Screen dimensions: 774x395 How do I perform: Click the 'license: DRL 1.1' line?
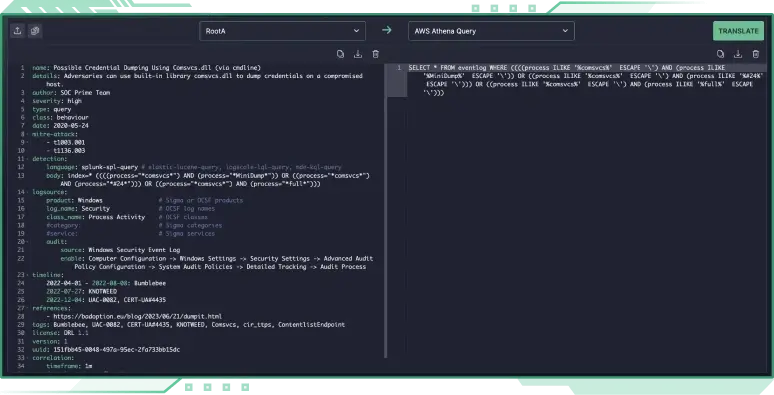[x=60, y=333]
